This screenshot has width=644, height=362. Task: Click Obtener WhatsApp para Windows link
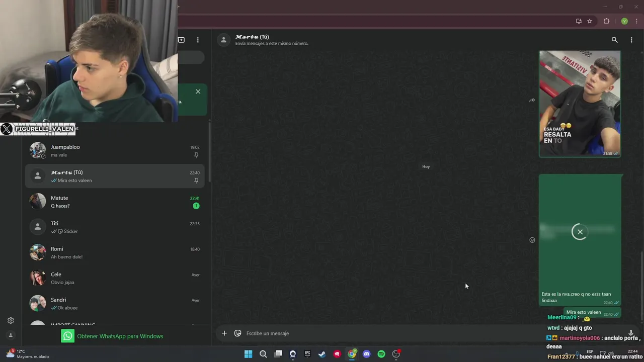(120, 336)
